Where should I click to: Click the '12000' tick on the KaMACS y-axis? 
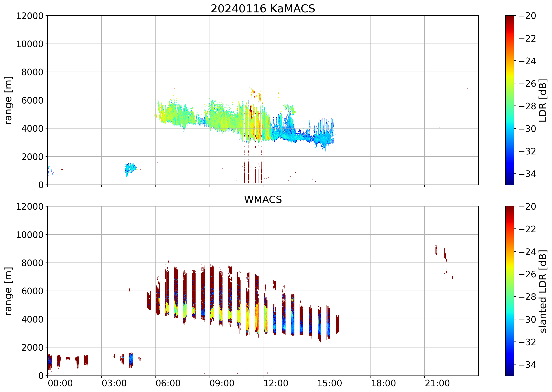pyautogui.click(x=30, y=16)
